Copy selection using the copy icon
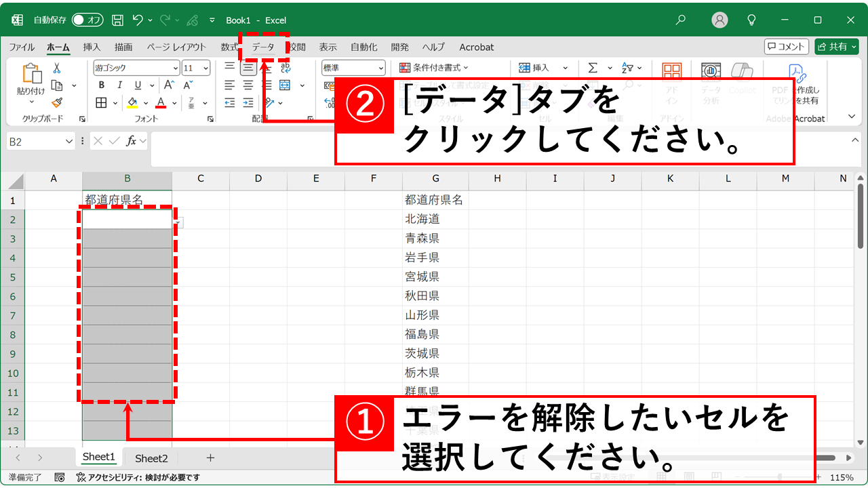868x488 pixels. [57, 85]
